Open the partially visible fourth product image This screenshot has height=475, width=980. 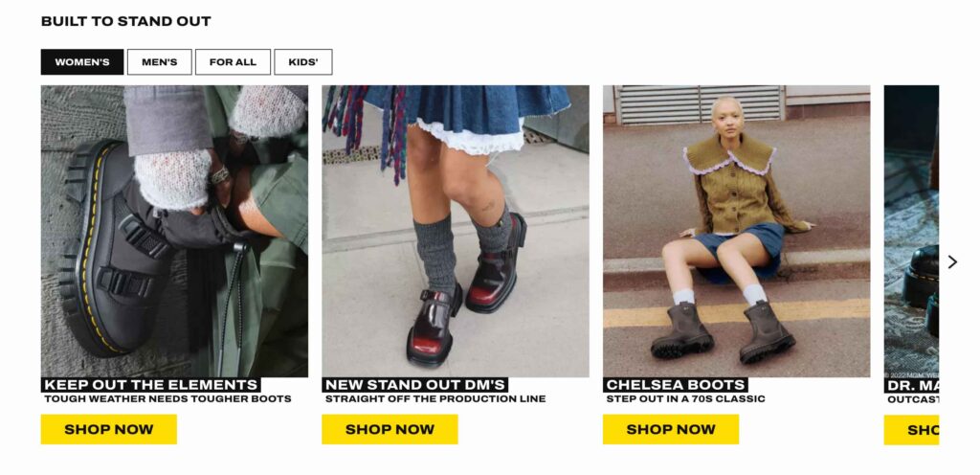click(911, 231)
